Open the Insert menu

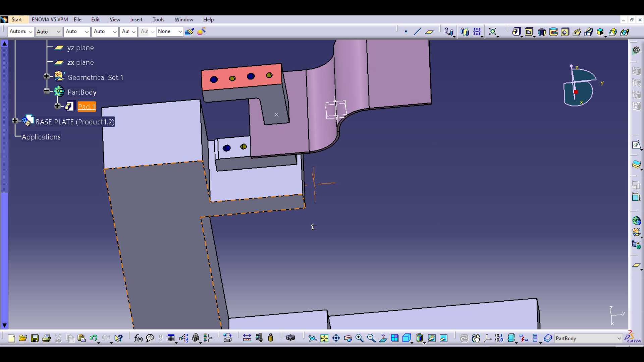136,20
